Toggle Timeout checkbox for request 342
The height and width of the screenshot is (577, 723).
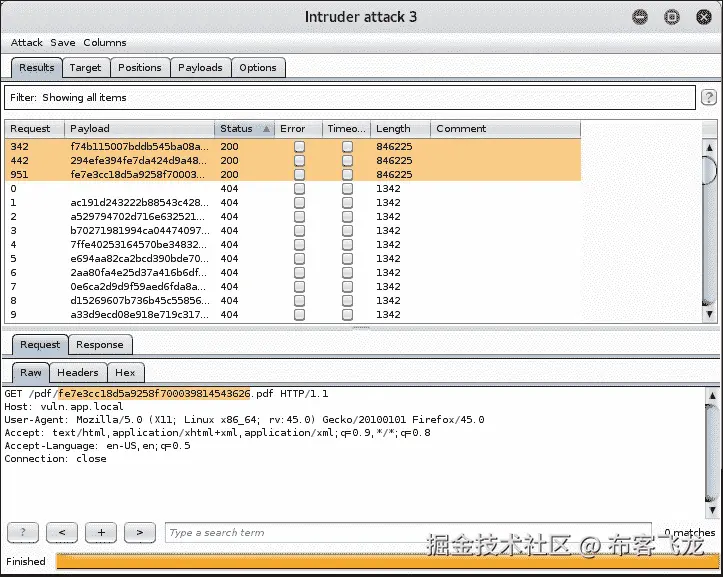(347, 147)
